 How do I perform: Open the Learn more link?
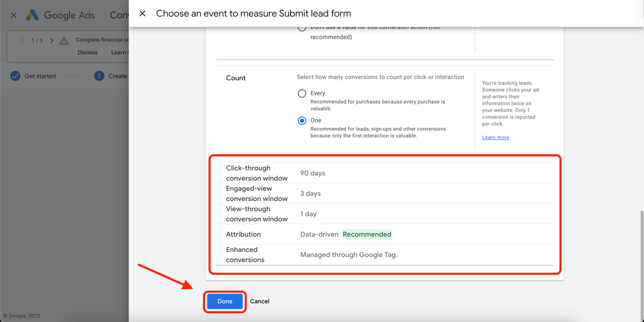point(495,137)
